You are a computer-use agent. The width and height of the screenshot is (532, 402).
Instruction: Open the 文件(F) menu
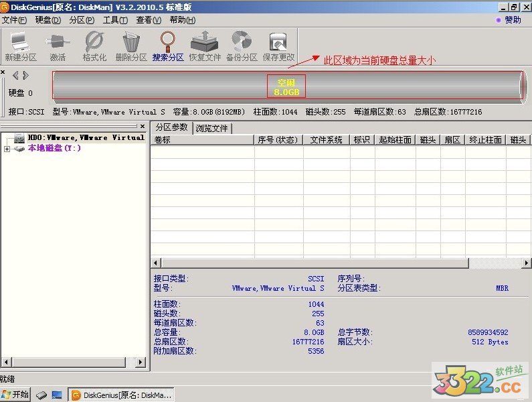tap(14, 20)
